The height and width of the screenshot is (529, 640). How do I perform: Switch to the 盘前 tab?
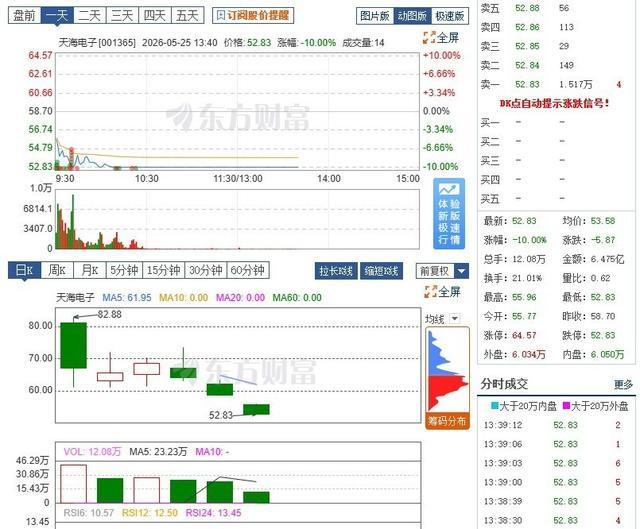24,16
